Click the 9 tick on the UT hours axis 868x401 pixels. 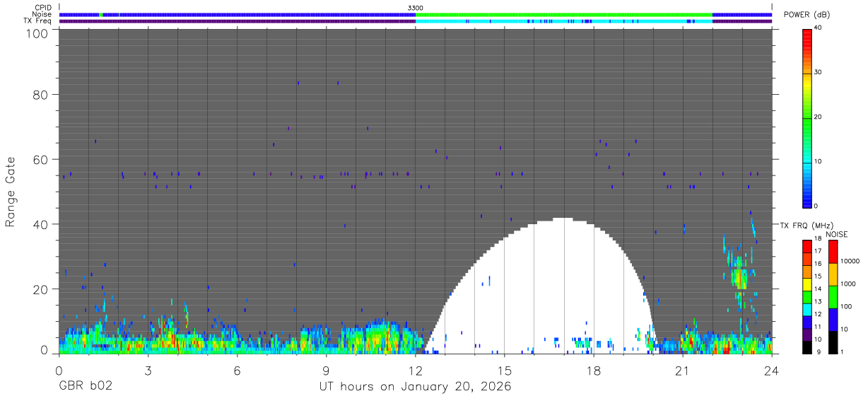click(326, 370)
